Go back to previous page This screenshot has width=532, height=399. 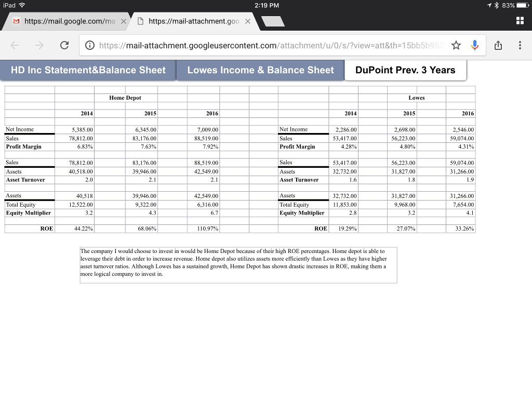15,45
